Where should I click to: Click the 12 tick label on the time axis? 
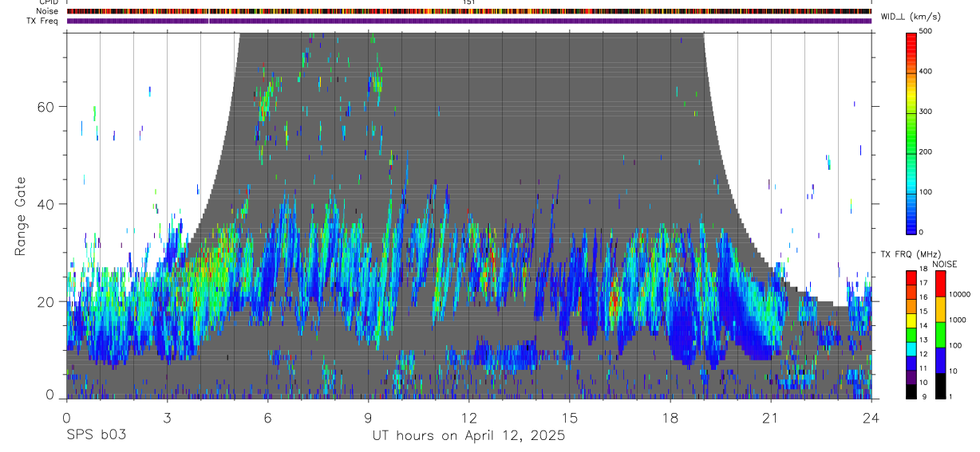point(468,418)
